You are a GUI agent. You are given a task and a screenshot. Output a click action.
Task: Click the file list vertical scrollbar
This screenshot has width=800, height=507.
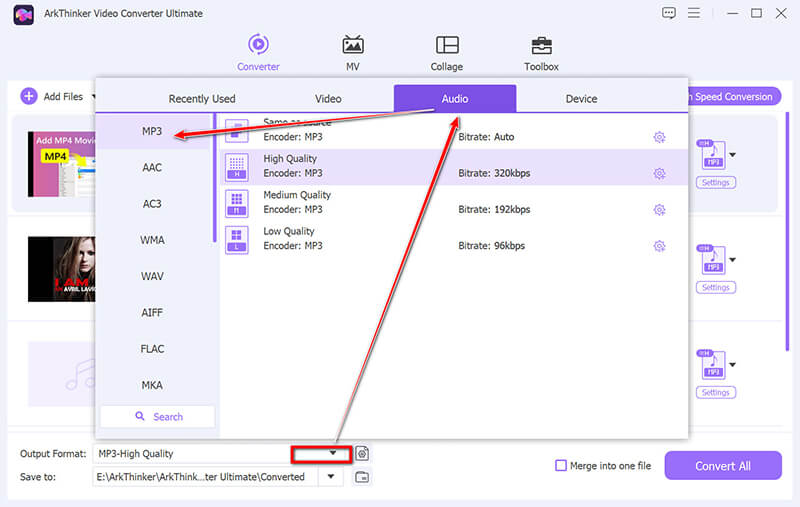pos(787,232)
